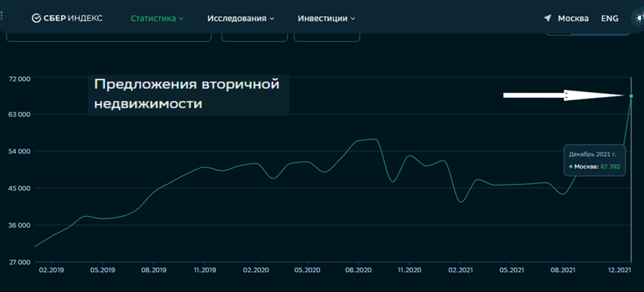Toggle the sun theme switch icon
The image size is (644, 292).
639,18
